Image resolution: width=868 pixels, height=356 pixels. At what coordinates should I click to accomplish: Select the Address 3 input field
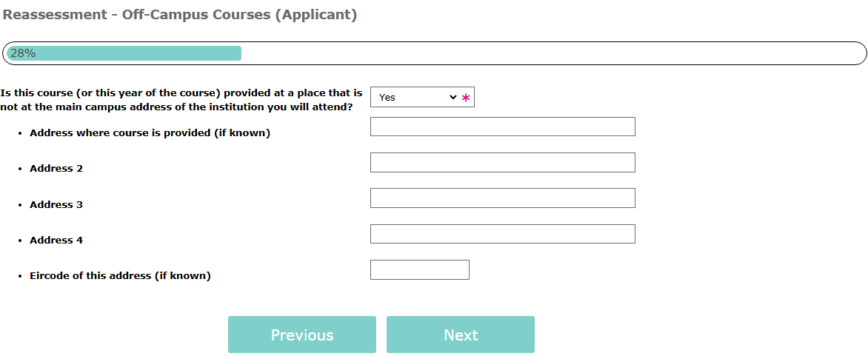502,198
